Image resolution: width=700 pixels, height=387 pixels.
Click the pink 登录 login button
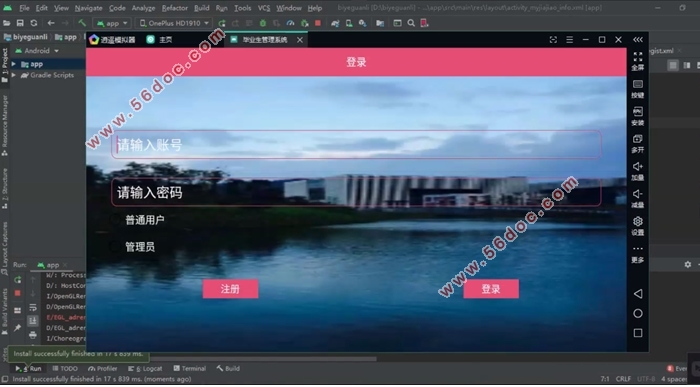(x=491, y=289)
